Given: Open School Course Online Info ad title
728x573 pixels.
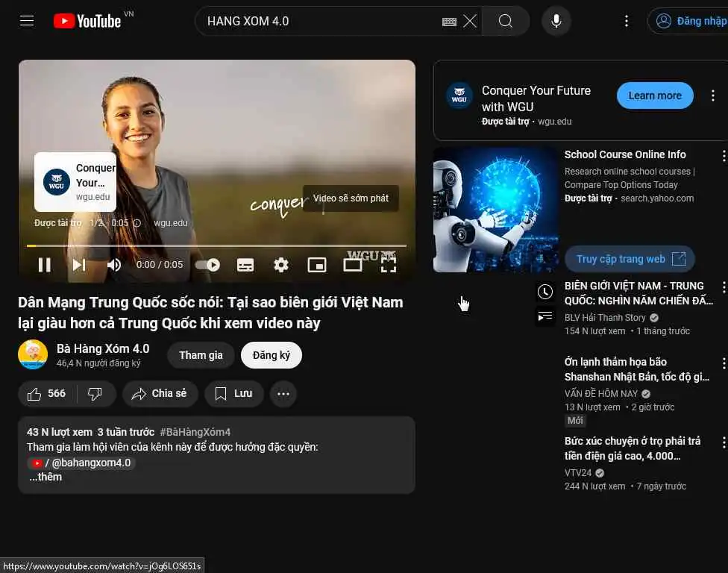Looking at the screenshot, I should 625,154.
